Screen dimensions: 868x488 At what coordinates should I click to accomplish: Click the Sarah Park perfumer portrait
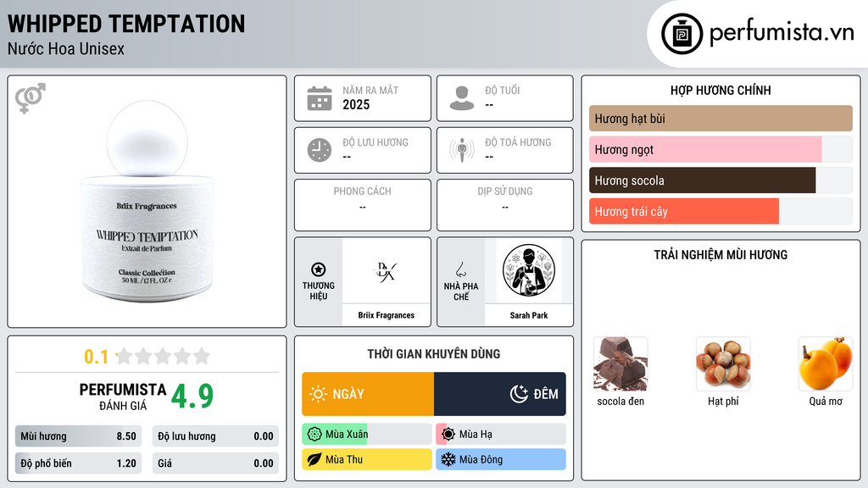point(529,271)
